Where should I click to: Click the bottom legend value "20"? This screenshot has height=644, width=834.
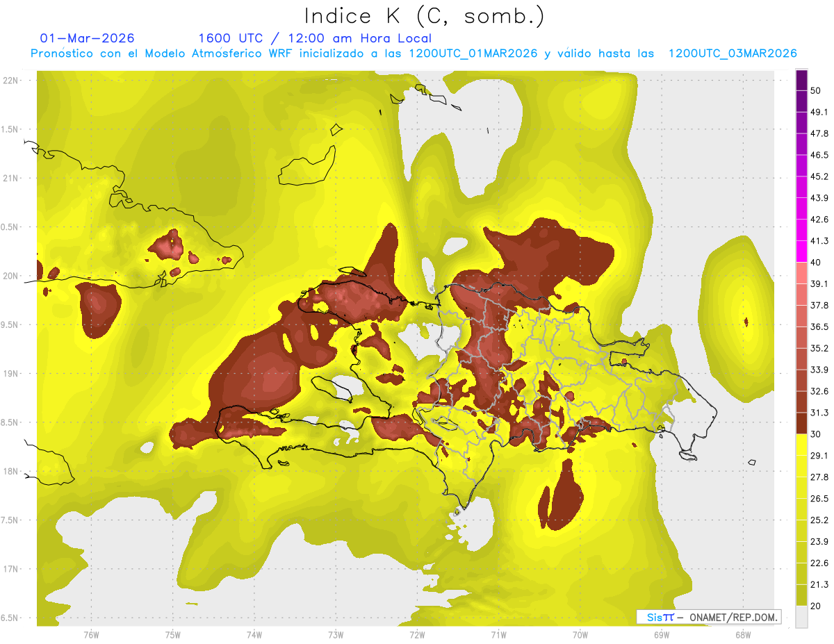tap(817, 606)
